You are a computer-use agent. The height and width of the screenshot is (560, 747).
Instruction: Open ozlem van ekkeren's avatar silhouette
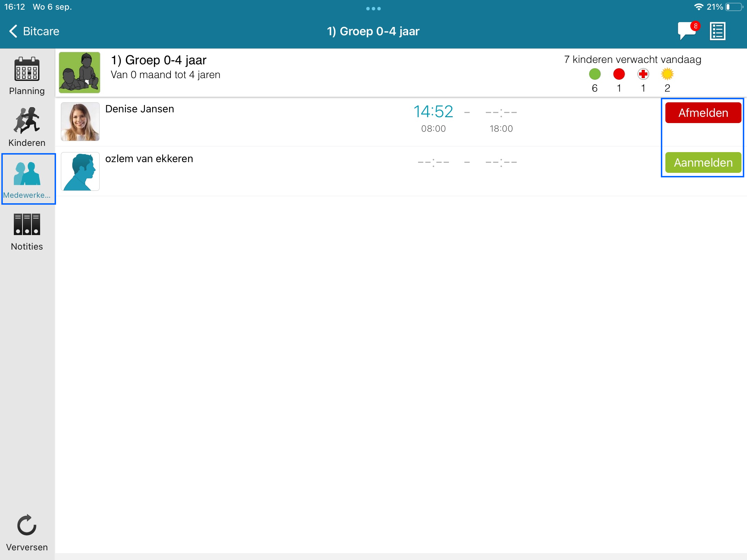point(80,171)
